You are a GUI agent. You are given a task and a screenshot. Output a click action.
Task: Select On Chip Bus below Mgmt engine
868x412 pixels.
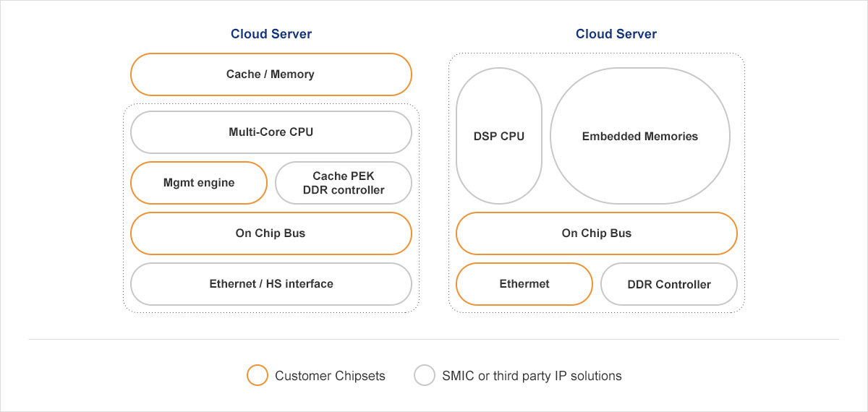271,233
